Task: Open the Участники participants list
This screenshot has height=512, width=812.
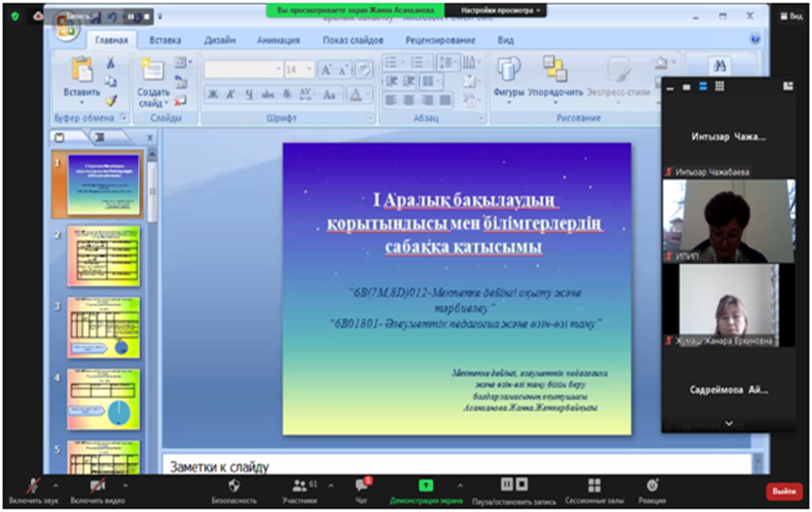Action: click(x=299, y=485)
